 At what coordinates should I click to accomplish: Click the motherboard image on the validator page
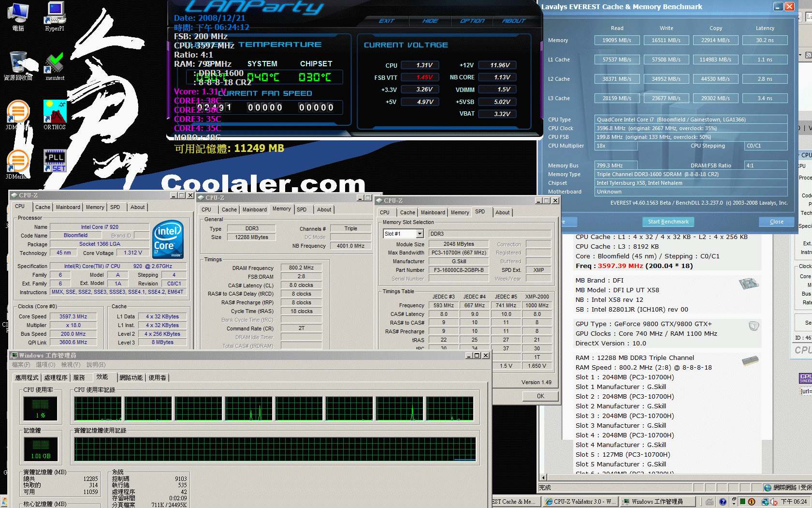749,284
